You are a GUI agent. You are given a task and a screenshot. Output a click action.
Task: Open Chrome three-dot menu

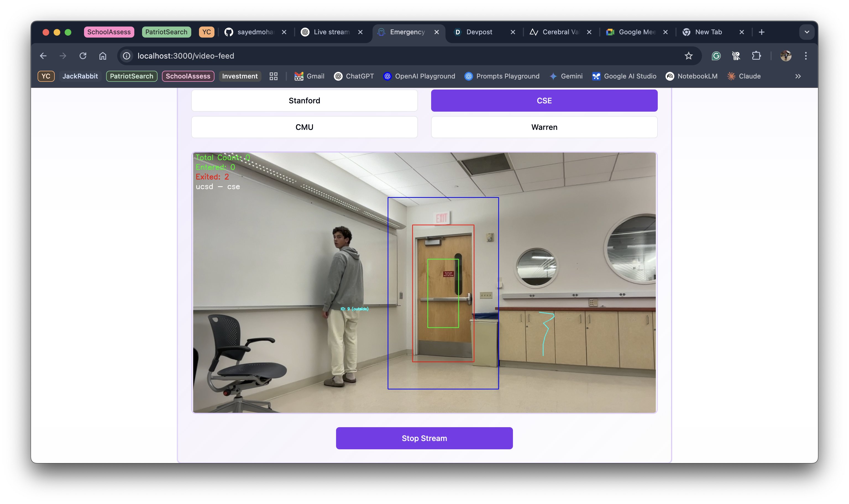[806, 56]
